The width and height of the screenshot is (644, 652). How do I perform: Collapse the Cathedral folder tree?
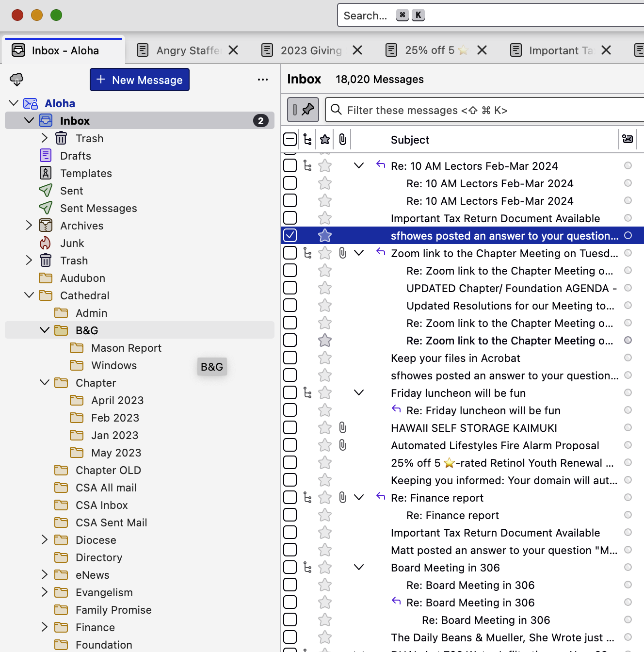29,295
